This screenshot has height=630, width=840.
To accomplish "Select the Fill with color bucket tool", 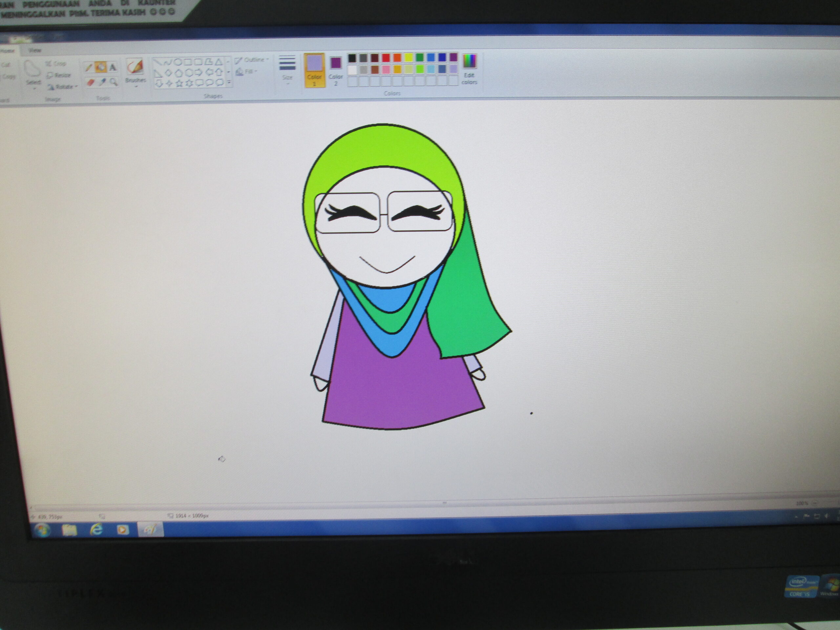I will pyautogui.click(x=101, y=68).
